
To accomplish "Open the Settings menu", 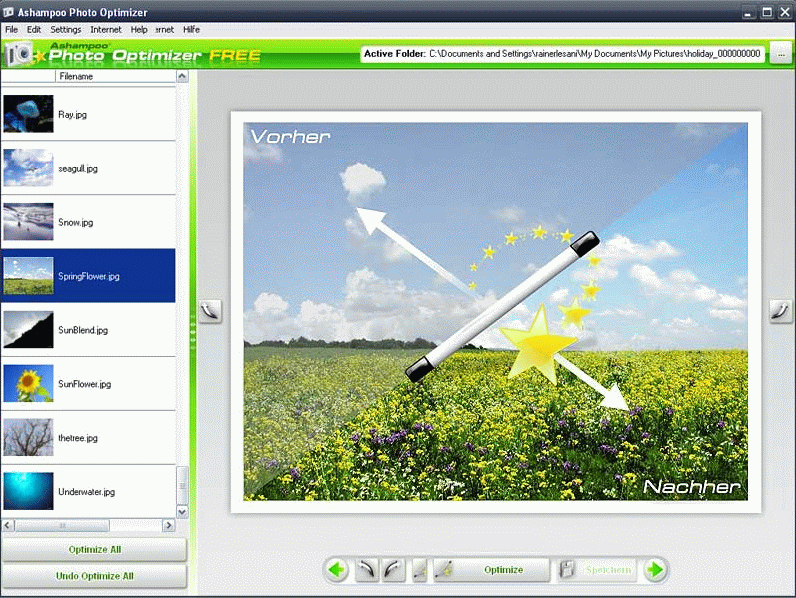I will [65, 29].
